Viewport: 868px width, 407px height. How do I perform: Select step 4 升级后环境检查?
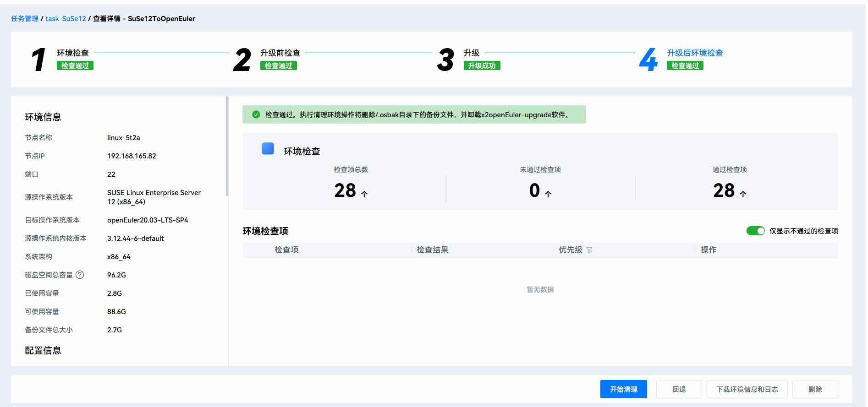click(x=694, y=53)
